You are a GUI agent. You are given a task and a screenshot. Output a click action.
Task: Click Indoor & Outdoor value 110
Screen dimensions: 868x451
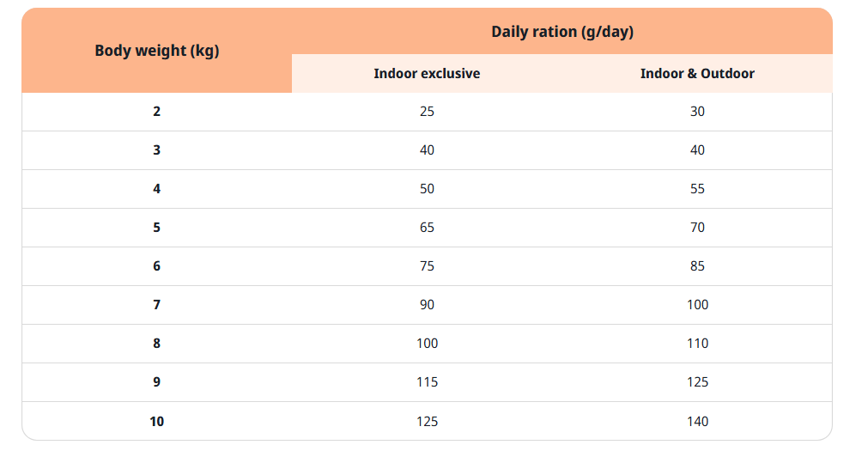[697, 344]
